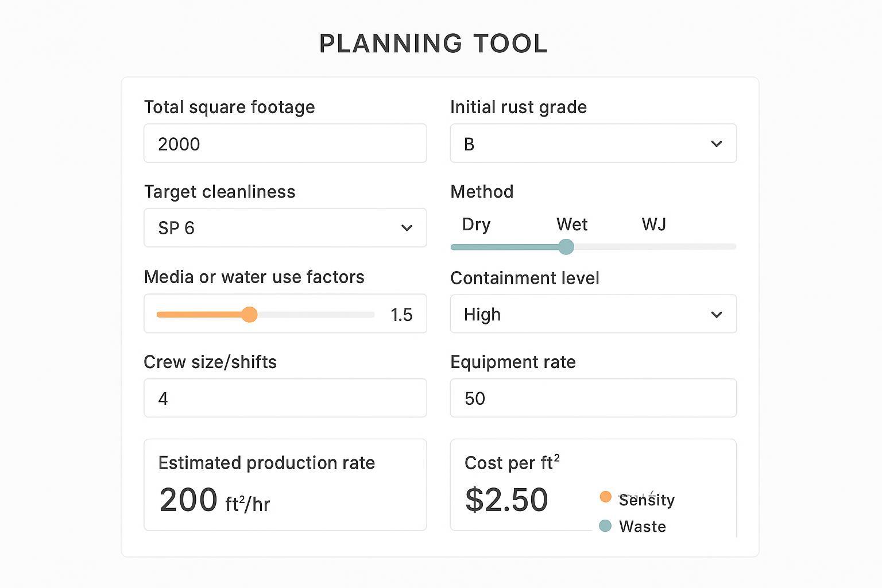Switch method to Wet

coord(571,225)
